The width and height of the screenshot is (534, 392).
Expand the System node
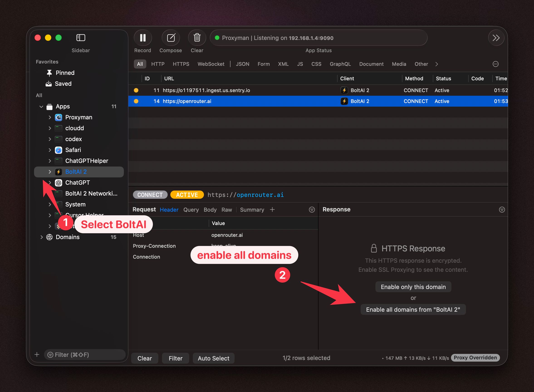coord(50,205)
